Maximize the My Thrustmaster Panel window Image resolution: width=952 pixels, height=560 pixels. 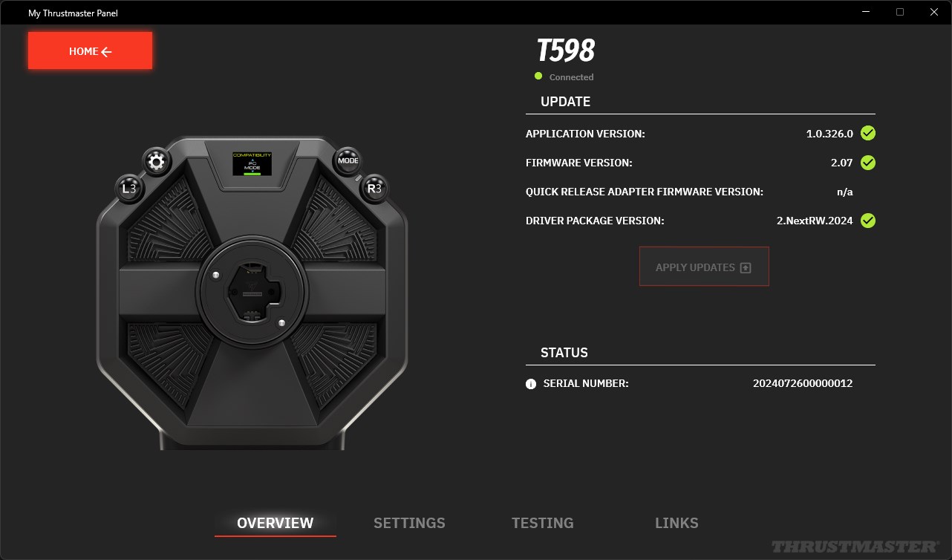tap(900, 12)
